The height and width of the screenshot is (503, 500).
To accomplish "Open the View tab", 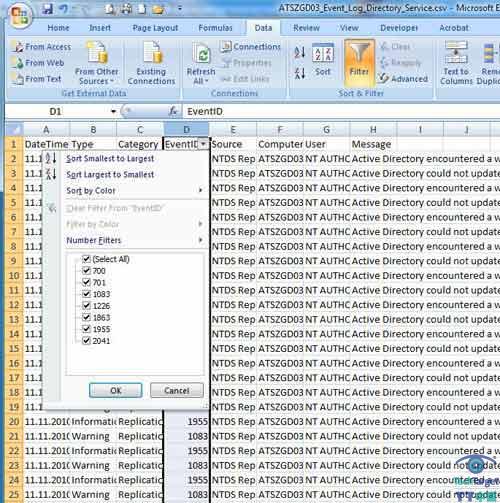I will [349, 28].
